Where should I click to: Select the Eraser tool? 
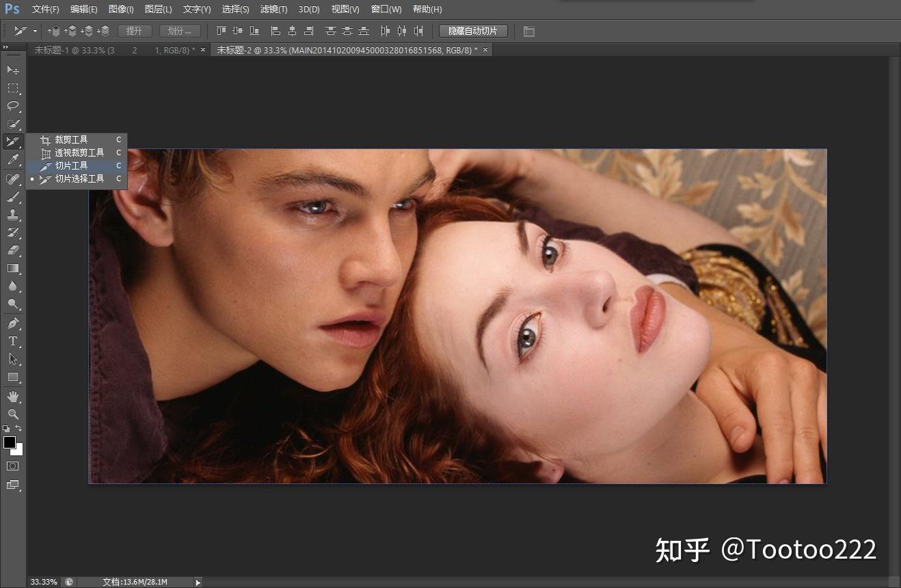click(13, 250)
